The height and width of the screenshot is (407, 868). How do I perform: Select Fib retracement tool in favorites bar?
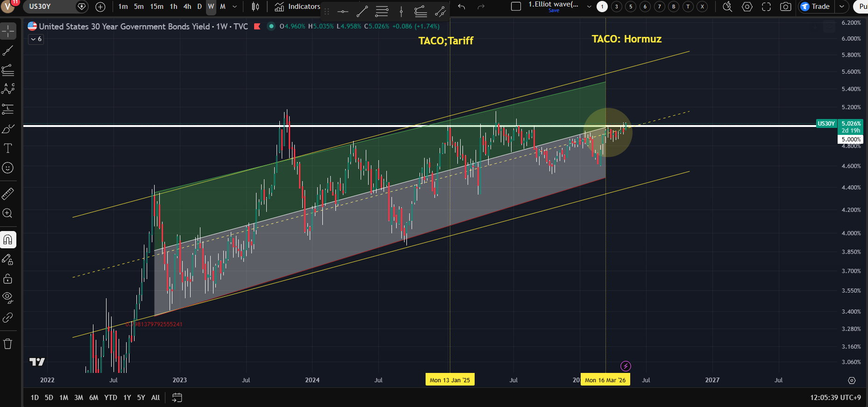point(382,11)
